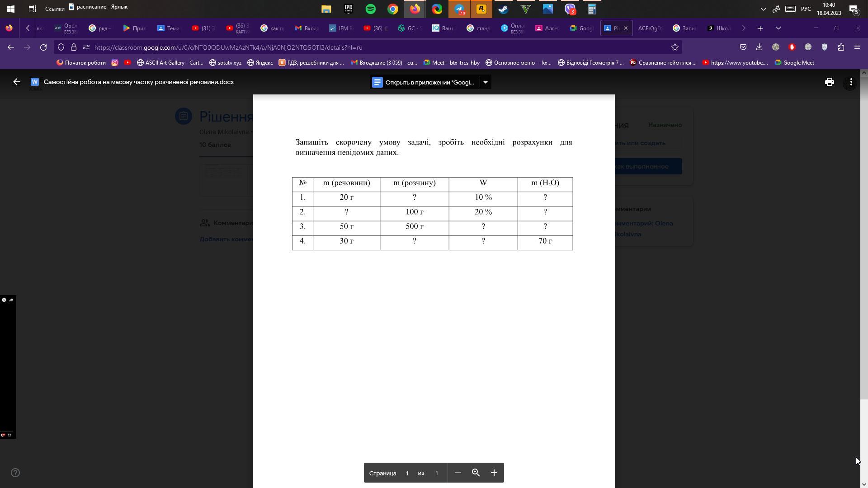
Task: Click the page number field
Action: pyautogui.click(x=407, y=473)
